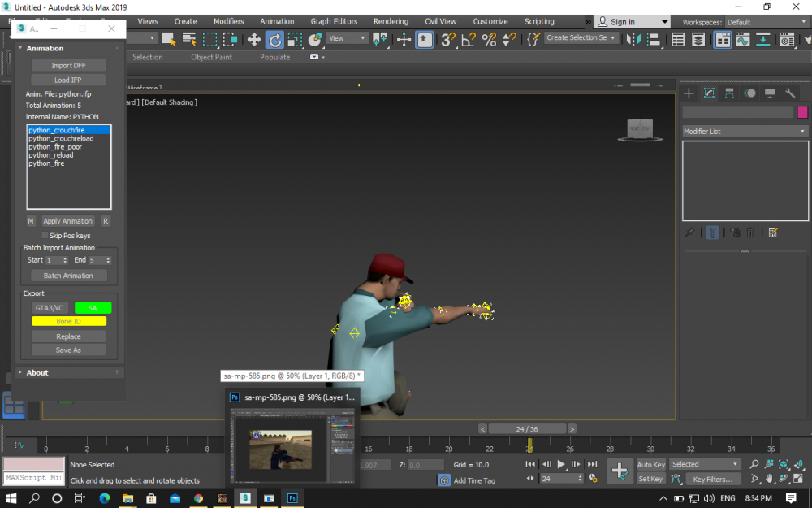Click the Select and Place tool
Viewport: 812px width, 508px height.
click(315, 39)
